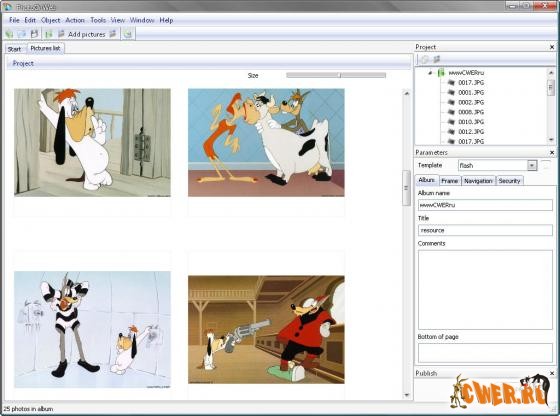This screenshot has width=560, height=416.
Task: Click the new project toolbar icon
Action: coord(9,34)
